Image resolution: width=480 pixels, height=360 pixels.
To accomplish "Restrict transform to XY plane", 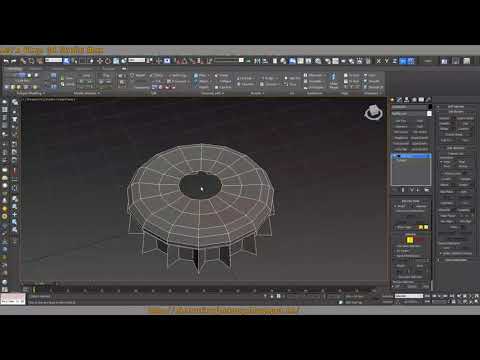I will point(403,61).
